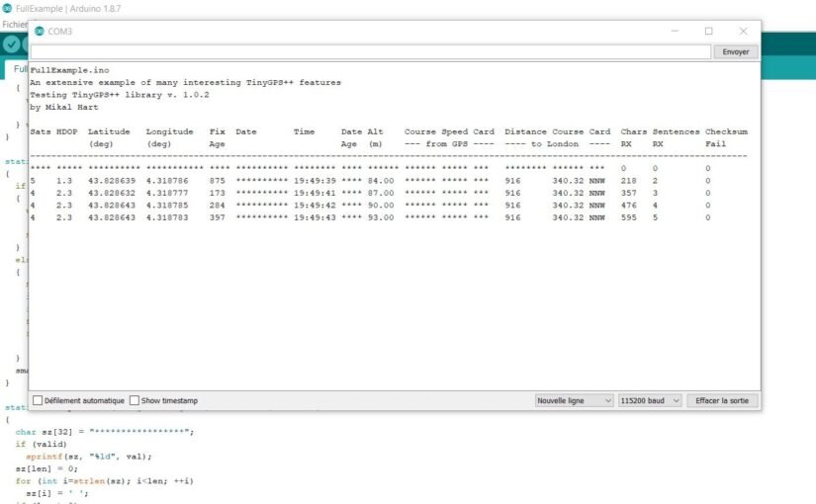Open the 115200 baud rate dropdown
The width and height of the screenshot is (816, 504).
[x=650, y=400]
